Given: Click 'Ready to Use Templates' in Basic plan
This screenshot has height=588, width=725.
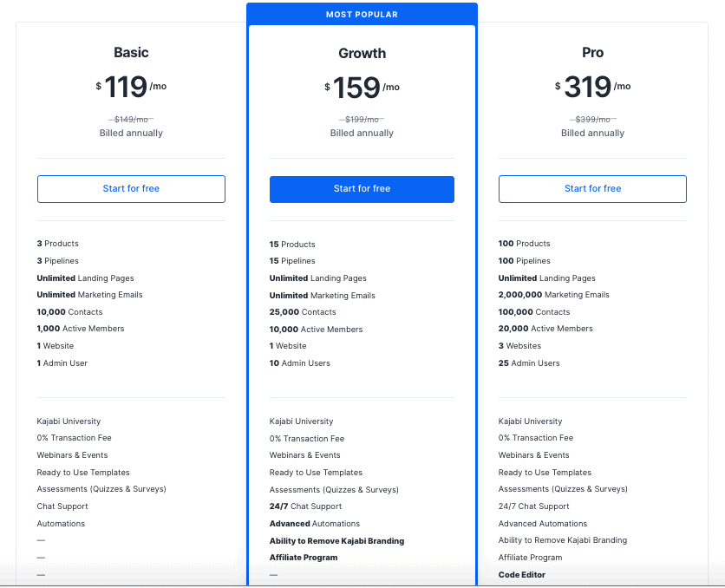Looking at the screenshot, I should click(83, 473).
